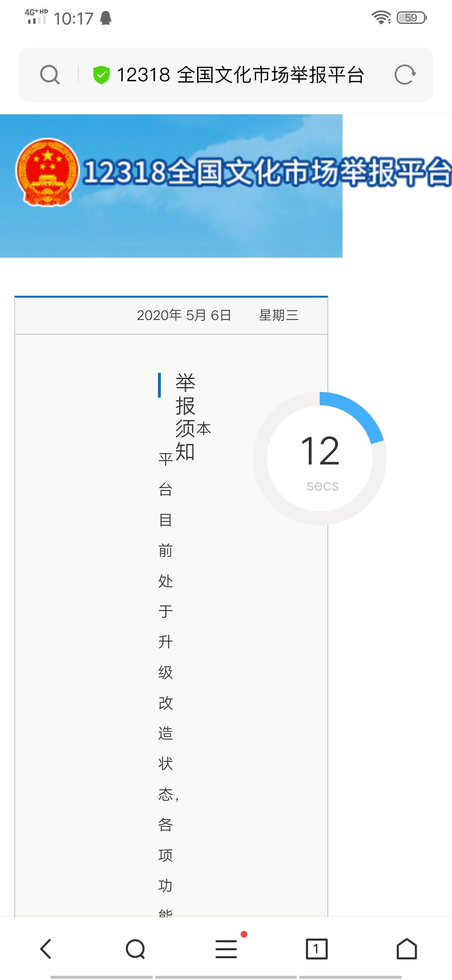The image size is (452, 980).
Task: Tap the search magnifier in address bar
Action: (x=50, y=75)
